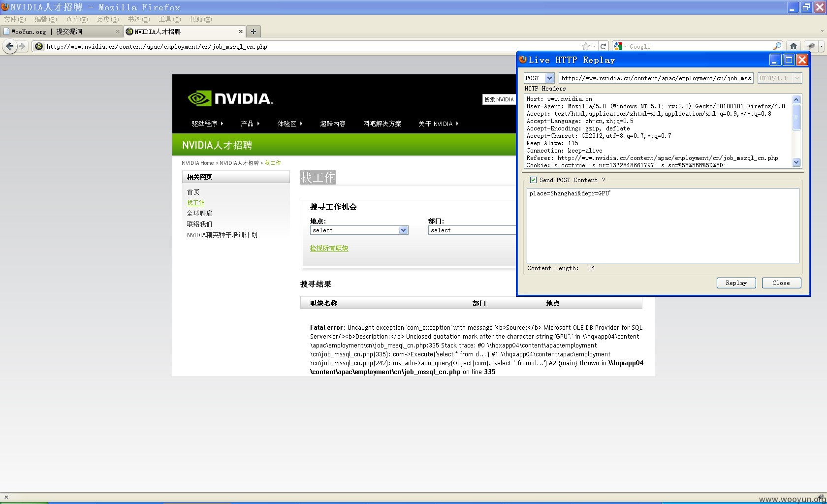Image resolution: width=827 pixels, height=504 pixels.
Task: Click the 检视所有职缺 link
Action: pos(329,249)
